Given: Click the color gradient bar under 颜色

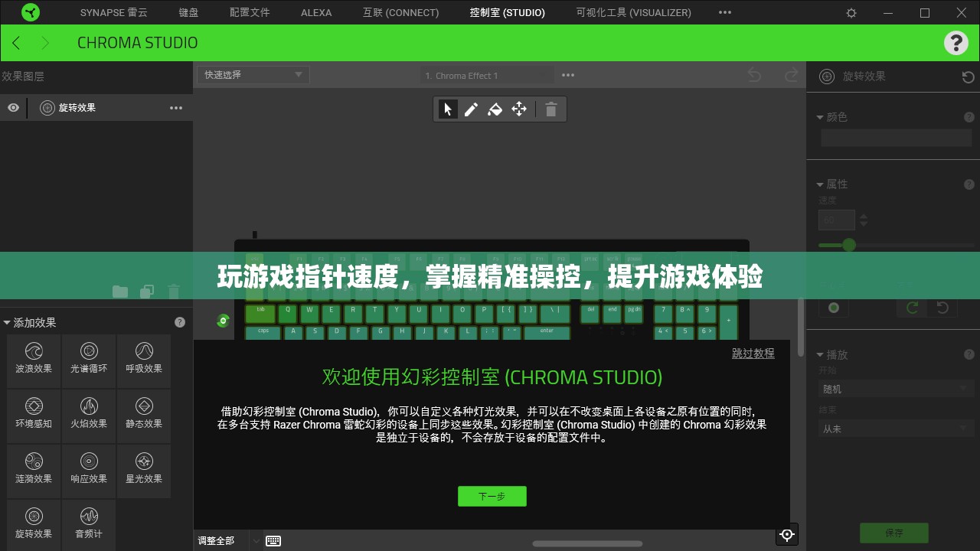Looking at the screenshot, I should pos(896,138).
